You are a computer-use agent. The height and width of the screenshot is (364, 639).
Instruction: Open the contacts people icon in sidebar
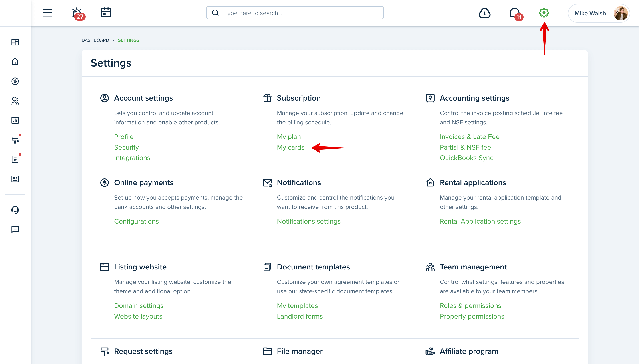pos(15,101)
